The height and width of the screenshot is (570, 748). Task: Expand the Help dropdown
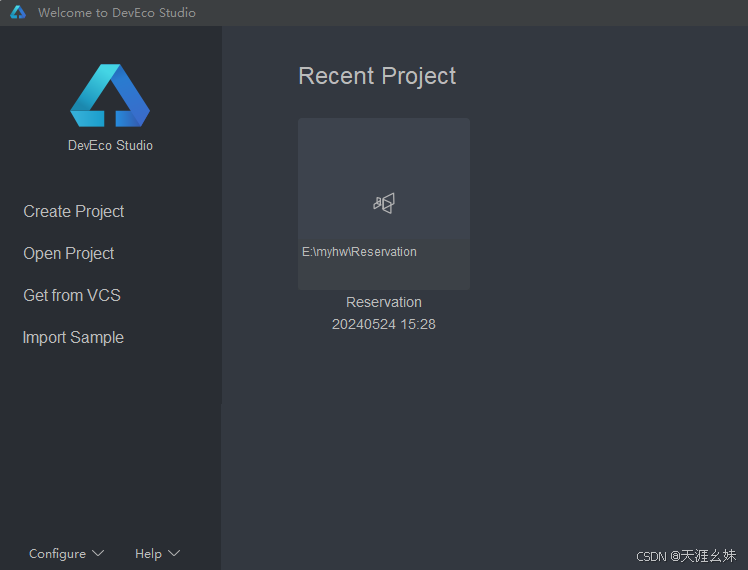click(157, 553)
